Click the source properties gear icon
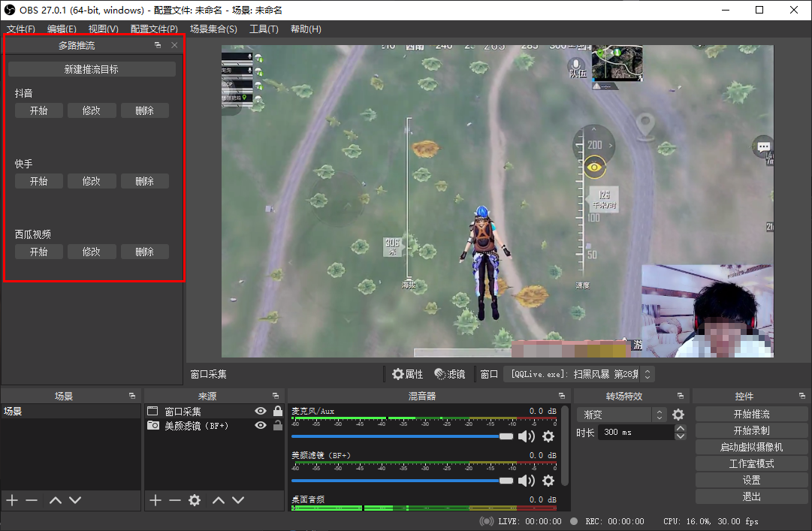The image size is (812, 531). pos(195,500)
